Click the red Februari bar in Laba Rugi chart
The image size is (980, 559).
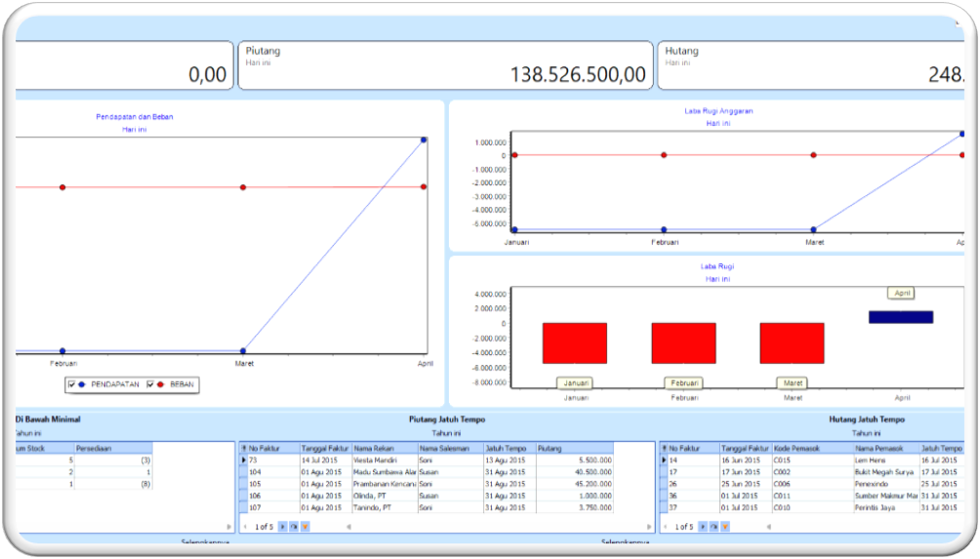point(683,342)
